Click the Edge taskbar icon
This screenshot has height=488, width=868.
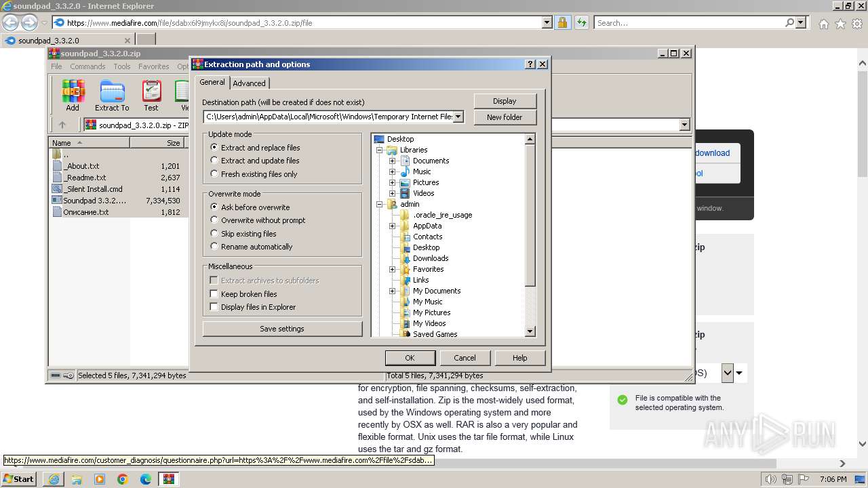coord(146,479)
